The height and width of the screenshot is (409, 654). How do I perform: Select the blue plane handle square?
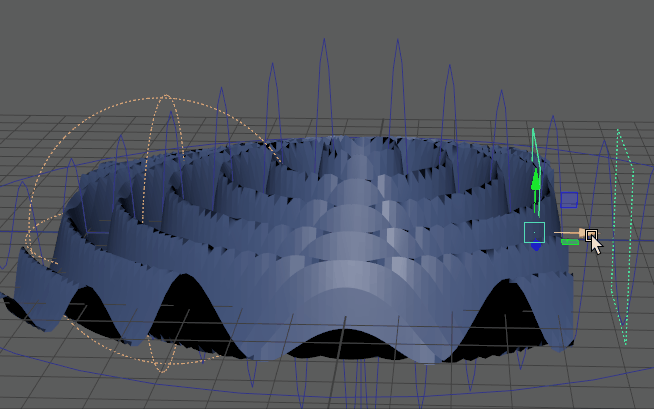[569, 200]
